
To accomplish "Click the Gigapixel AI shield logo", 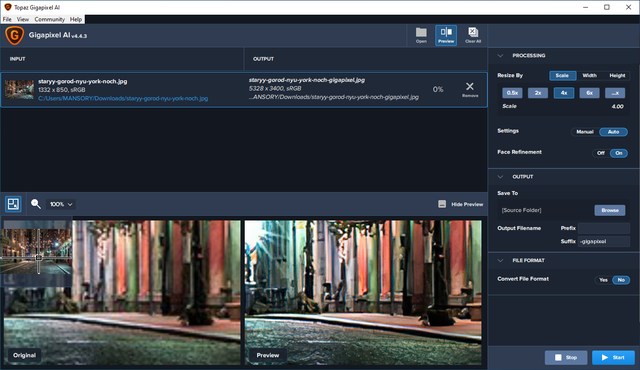I will click(x=14, y=35).
